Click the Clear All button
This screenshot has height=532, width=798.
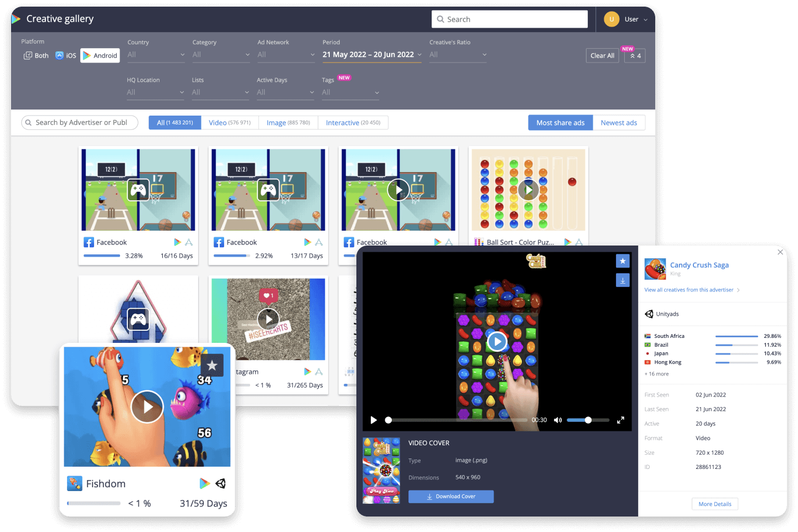coord(602,55)
